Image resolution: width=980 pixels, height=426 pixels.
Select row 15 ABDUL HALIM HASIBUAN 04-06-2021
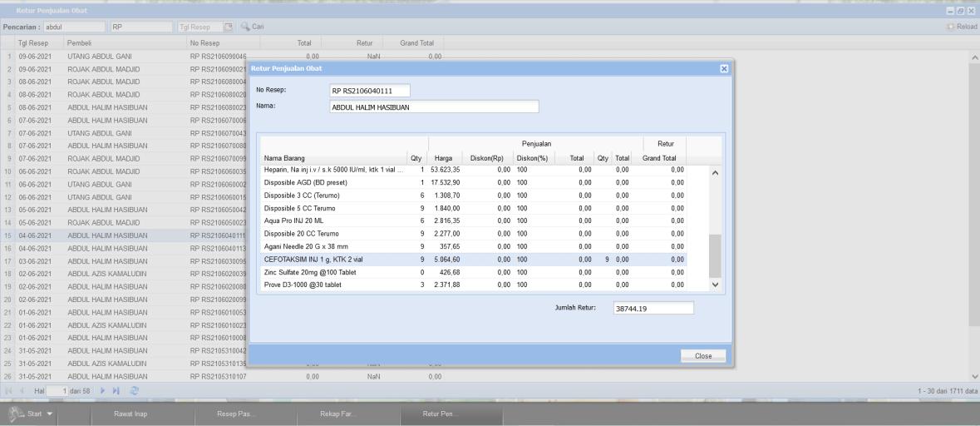125,235
